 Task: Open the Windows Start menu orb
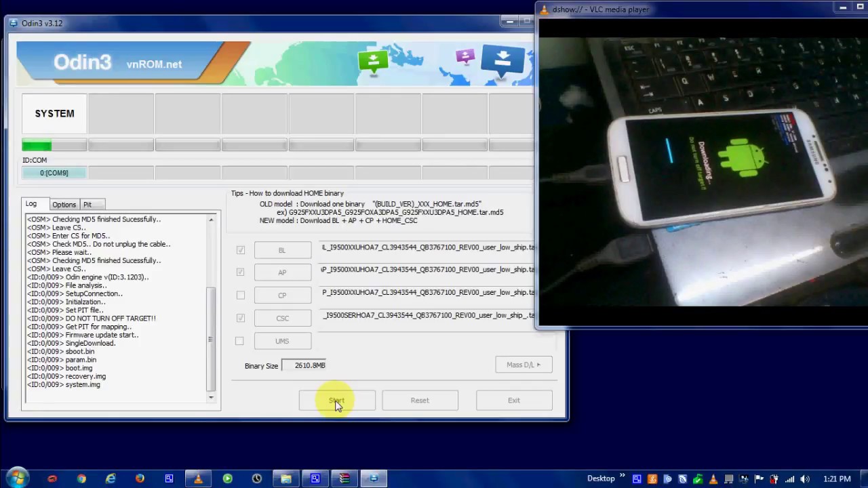tap(16, 478)
